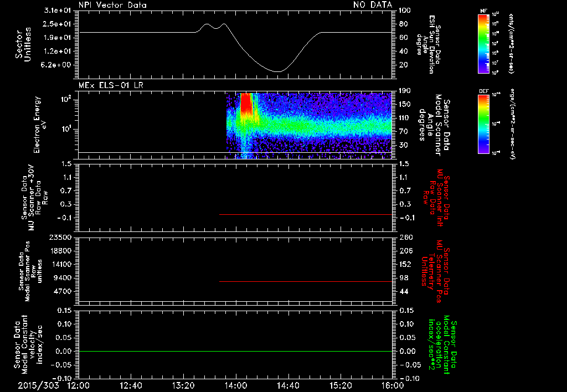Screen dimensions: 567x392
Task: Click the red high-energy burst in the spectrogram
Action: pos(246,103)
